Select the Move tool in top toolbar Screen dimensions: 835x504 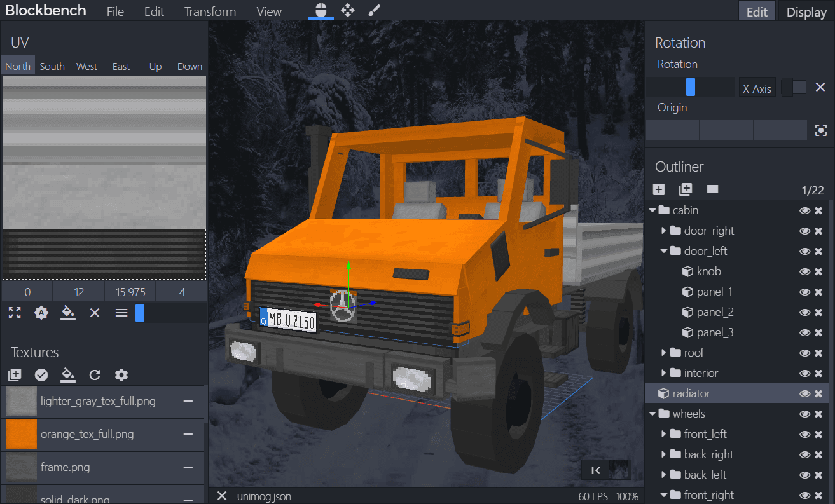[347, 11]
